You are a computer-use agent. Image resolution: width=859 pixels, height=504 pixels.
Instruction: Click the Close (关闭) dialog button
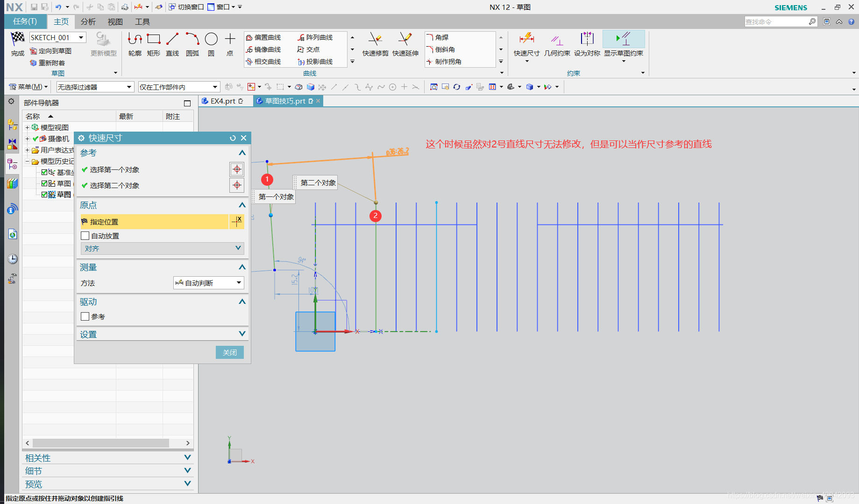coord(230,352)
